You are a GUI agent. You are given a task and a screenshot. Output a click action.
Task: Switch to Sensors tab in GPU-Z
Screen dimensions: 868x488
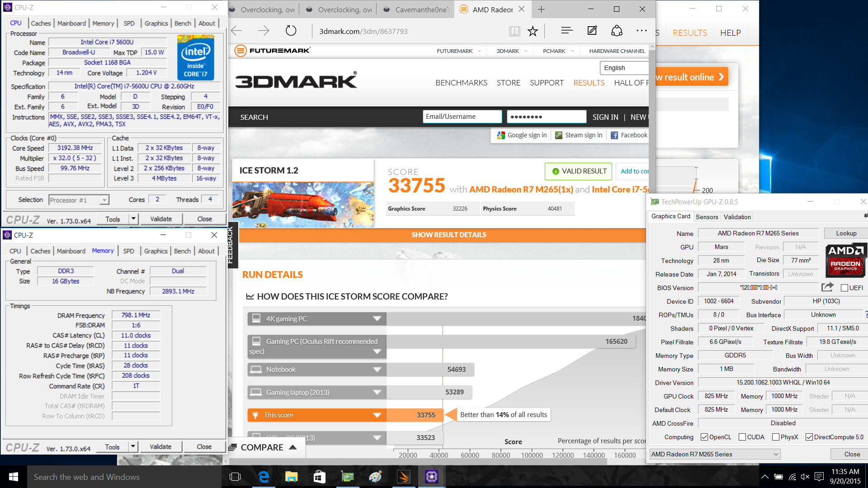707,217
